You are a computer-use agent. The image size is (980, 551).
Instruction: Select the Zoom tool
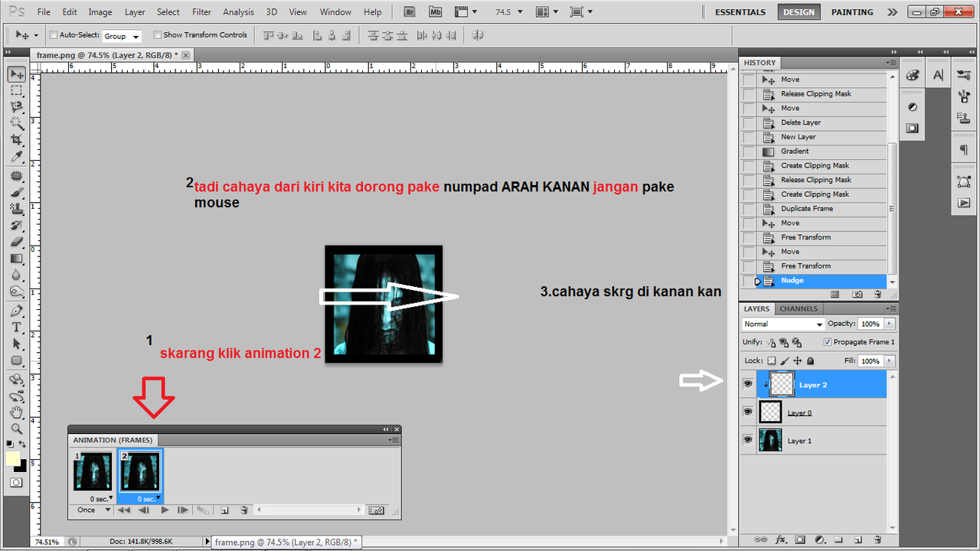coord(17,429)
